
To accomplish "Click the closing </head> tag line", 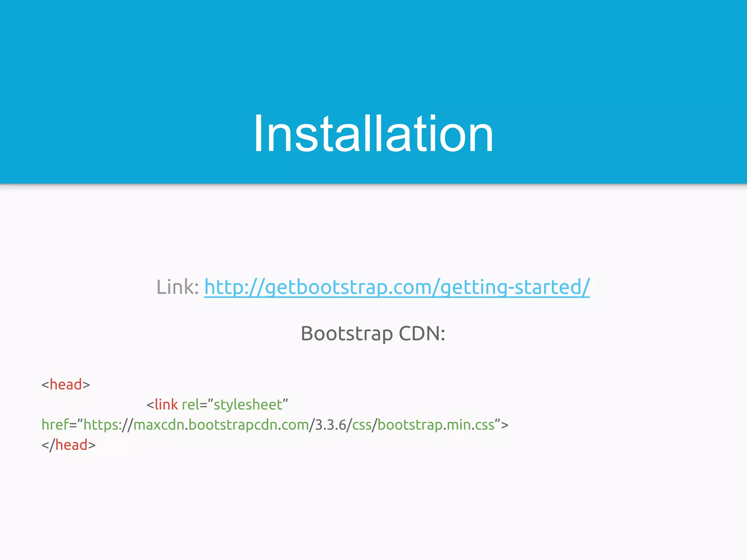I will [x=68, y=445].
